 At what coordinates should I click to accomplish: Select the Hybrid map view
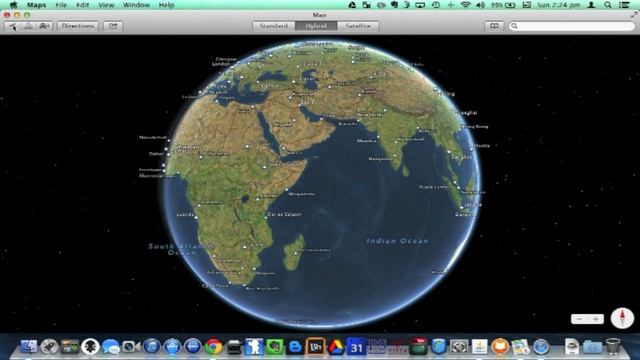(316, 26)
